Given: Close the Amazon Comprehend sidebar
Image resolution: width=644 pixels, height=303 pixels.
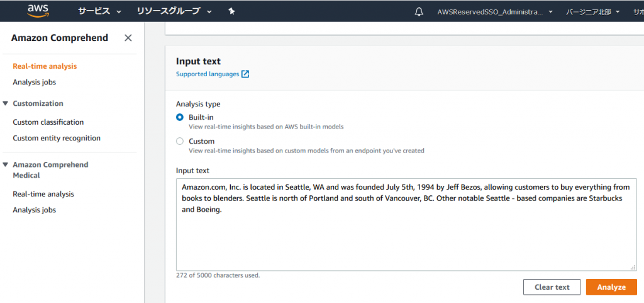Looking at the screenshot, I should click(x=128, y=38).
